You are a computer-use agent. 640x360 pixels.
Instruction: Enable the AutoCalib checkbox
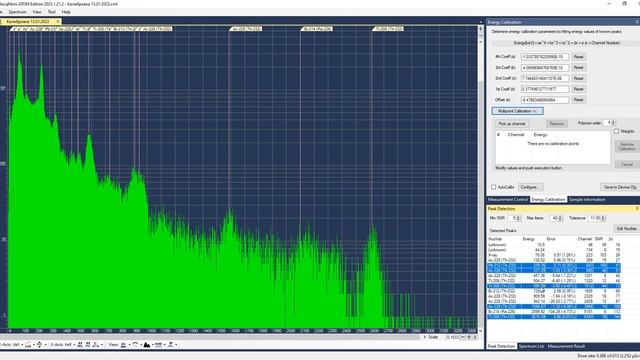click(x=493, y=187)
